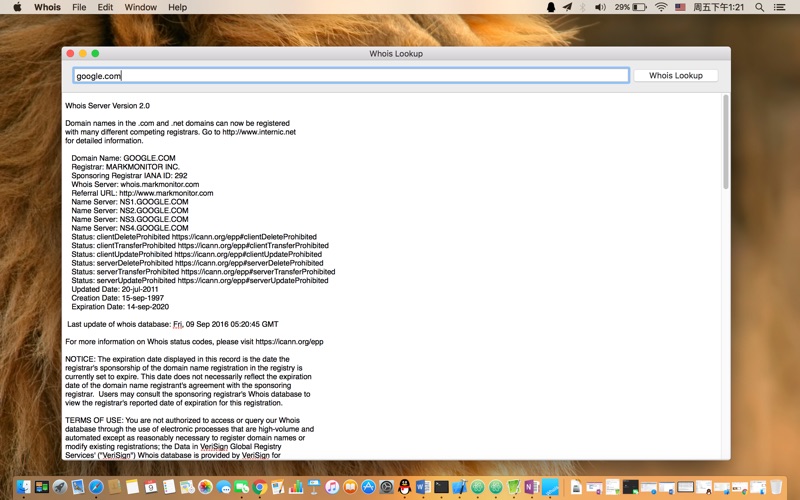Open Maps from the Dock
800x500 pixels.
point(187,487)
